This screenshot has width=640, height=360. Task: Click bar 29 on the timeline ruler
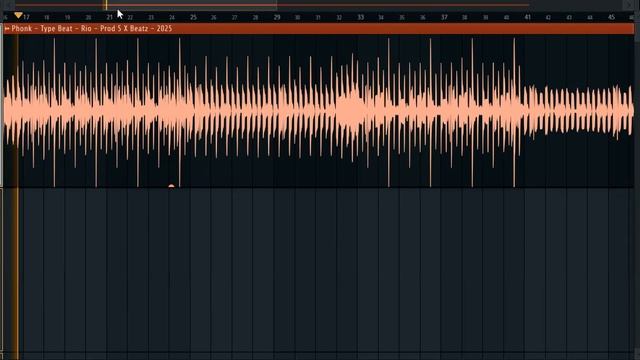click(x=277, y=17)
